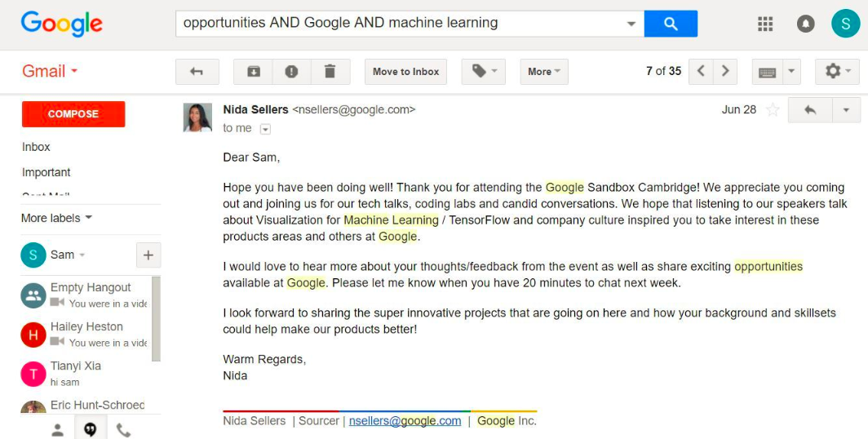This screenshot has width=868, height=439.
Task: Open Eric Hunt-Schroeder's chat
Action: [x=86, y=406]
